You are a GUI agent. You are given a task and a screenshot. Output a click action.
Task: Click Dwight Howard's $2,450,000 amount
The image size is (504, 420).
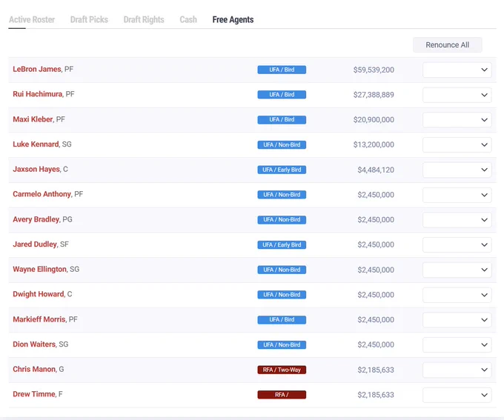pyautogui.click(x=376, y=295)
